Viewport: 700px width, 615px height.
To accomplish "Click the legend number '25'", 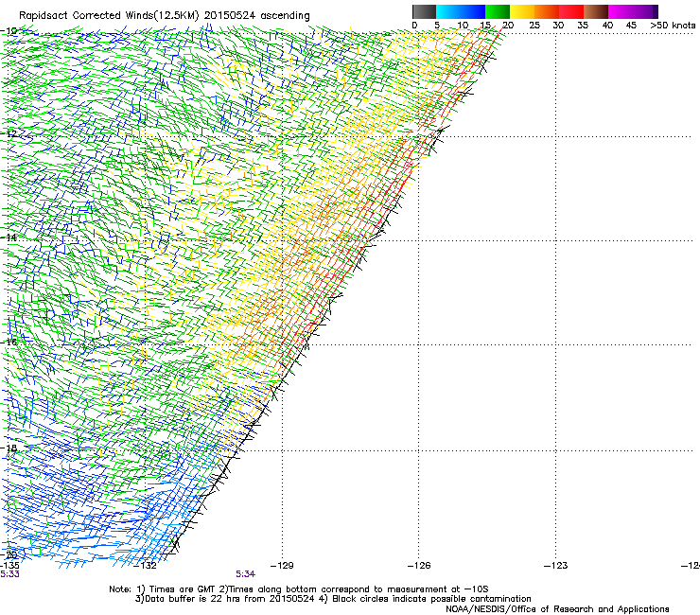I will [534, 26].
